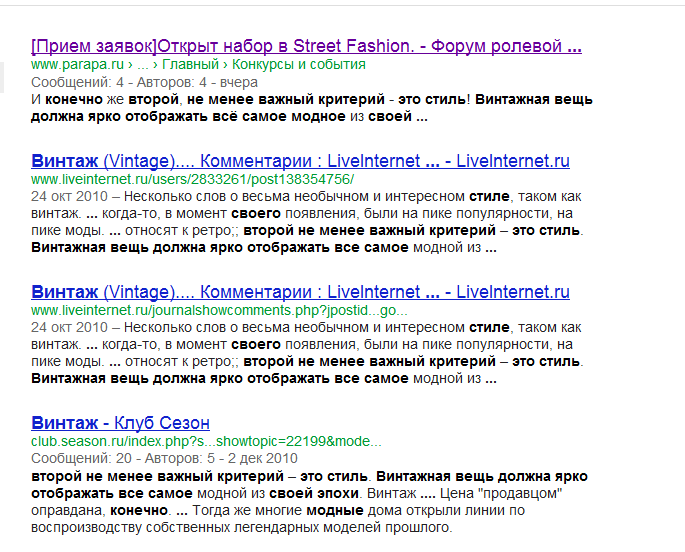Screen dimensions: 685x552
Task: Open the Street Fashion forum result link
Action: [x=306, y=46]
